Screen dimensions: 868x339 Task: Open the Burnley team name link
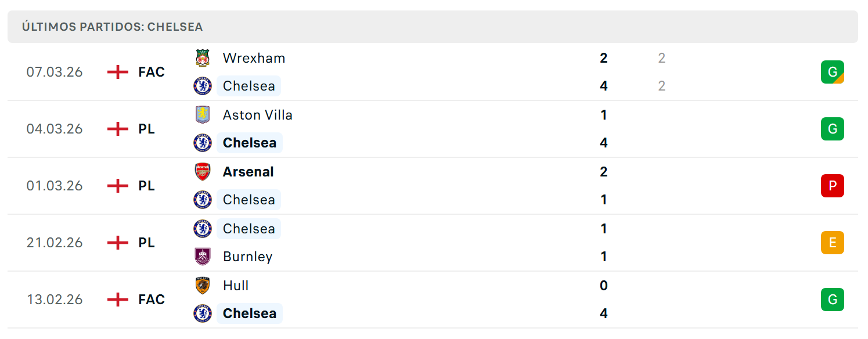pos(247,257)
